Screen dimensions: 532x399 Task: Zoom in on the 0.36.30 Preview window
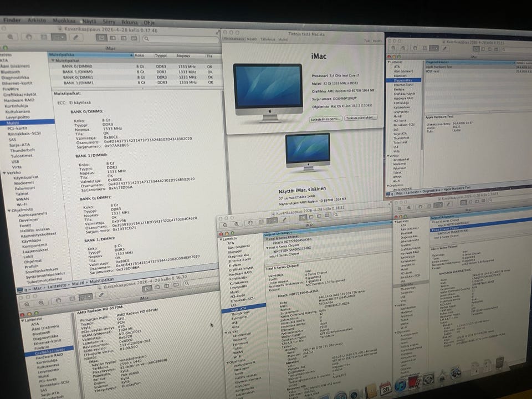[41, 303]
